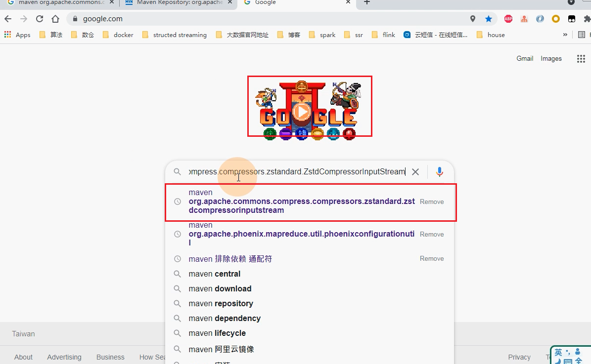Image resolution: width=591 pixels, height=364 pixels.
Task: Click the magnifier icon inside the search box
Action: click(x=177, y=172)
